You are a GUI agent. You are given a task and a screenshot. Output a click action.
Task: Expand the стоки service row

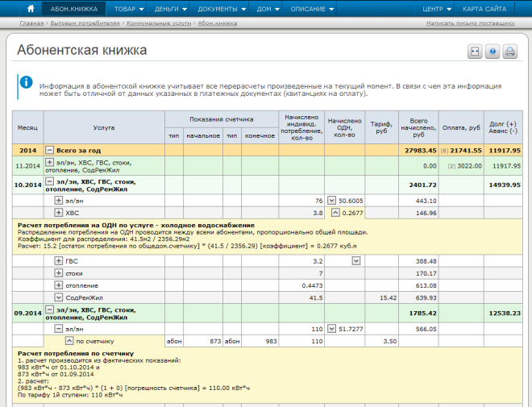(x=59, y=273)
